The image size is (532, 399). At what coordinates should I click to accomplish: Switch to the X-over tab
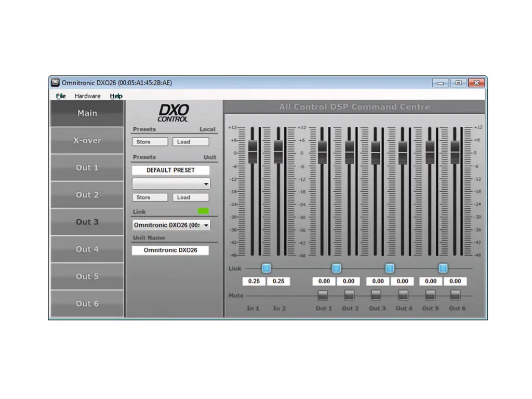click(x=87, y=141)
